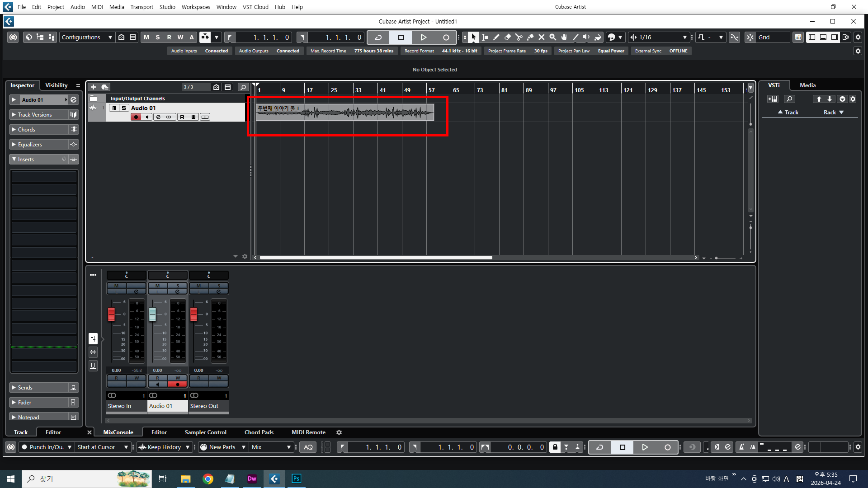
Task: Enable Record on Audio 01 track
Action: (136, 117)
